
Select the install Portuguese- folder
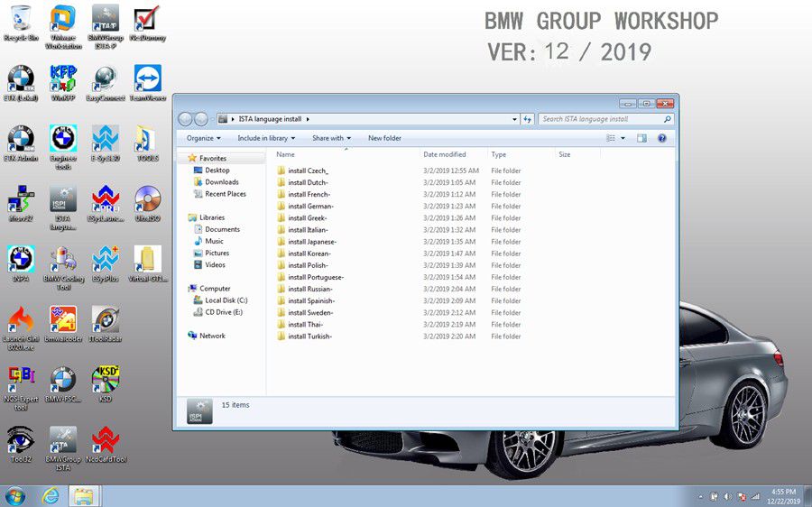pyautogui.click(x=316, y=277)
